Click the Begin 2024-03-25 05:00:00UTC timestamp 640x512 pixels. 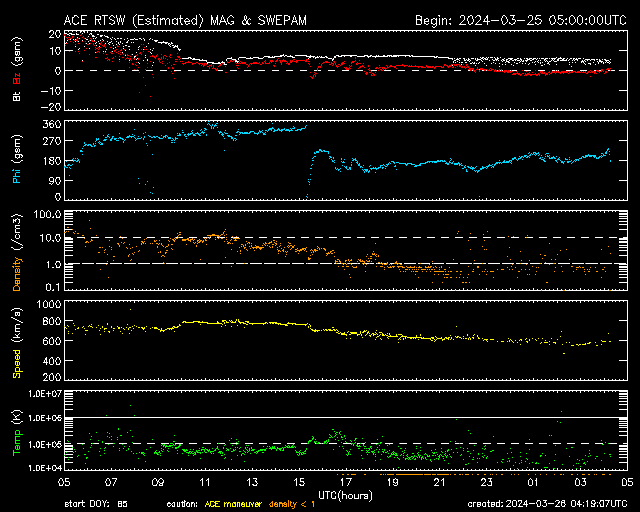click(x=521, y=20)
